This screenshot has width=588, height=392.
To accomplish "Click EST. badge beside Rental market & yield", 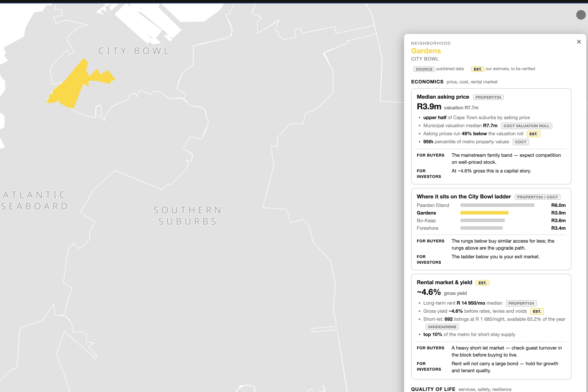I will (x=482, y=283).
